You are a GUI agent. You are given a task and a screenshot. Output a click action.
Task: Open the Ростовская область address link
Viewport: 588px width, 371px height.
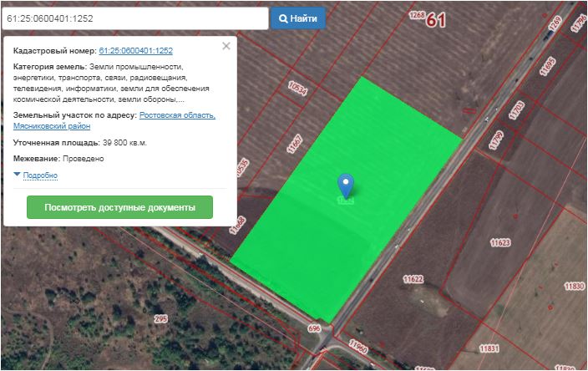[x=177, y=114]
